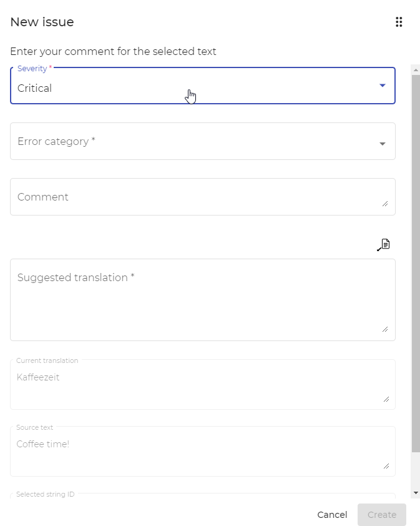The width and height of the screenshot is (420, 526).
Task: Click the scrollbar up arrow
Action: click(416, 70)
